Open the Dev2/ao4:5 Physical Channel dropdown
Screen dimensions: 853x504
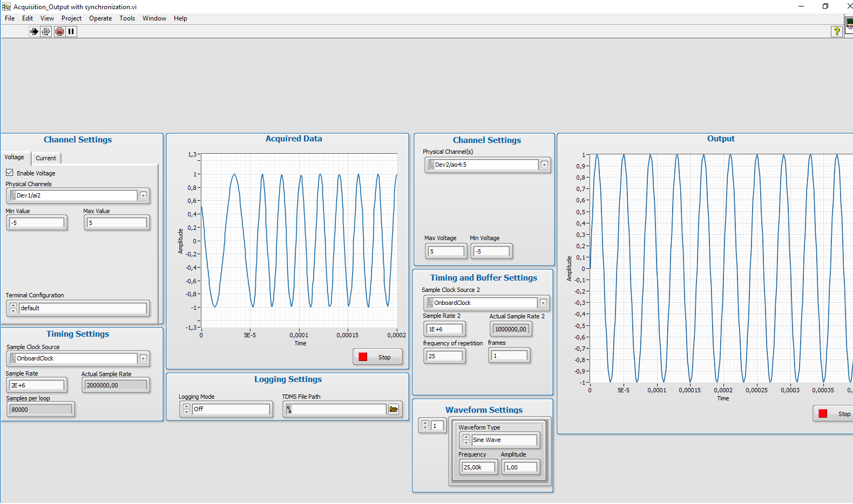544,165
